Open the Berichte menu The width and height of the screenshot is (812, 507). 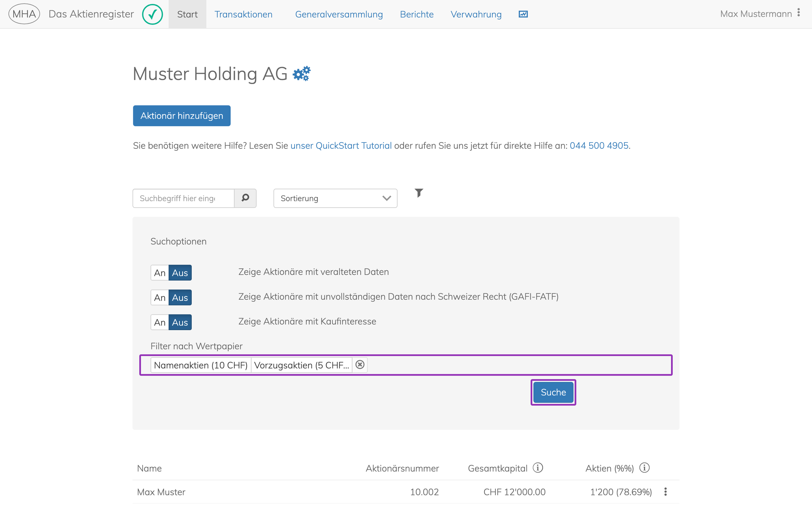pyautogui.click(x=417, y=14)
